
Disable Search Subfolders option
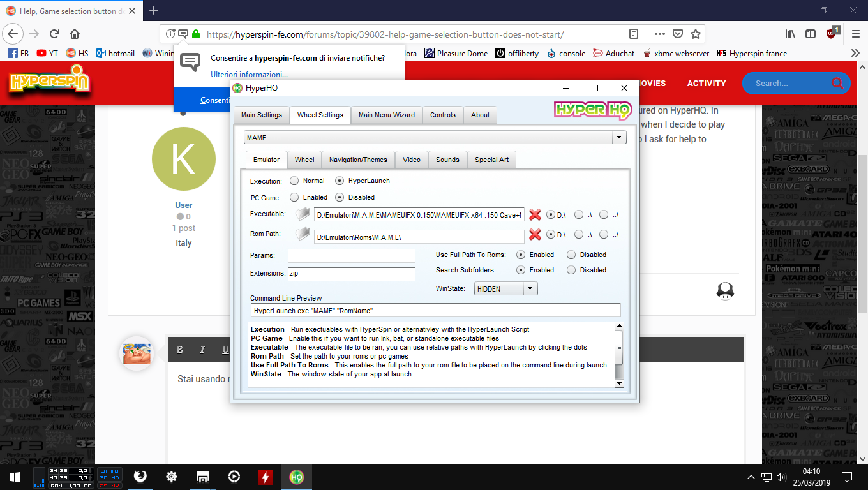[571, 270]
